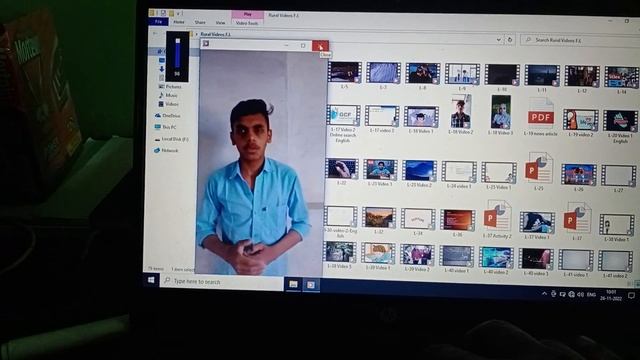This screenshot has width=640, height=360.
Task: Go back with the navigation arrow
Action: (155, 33)
